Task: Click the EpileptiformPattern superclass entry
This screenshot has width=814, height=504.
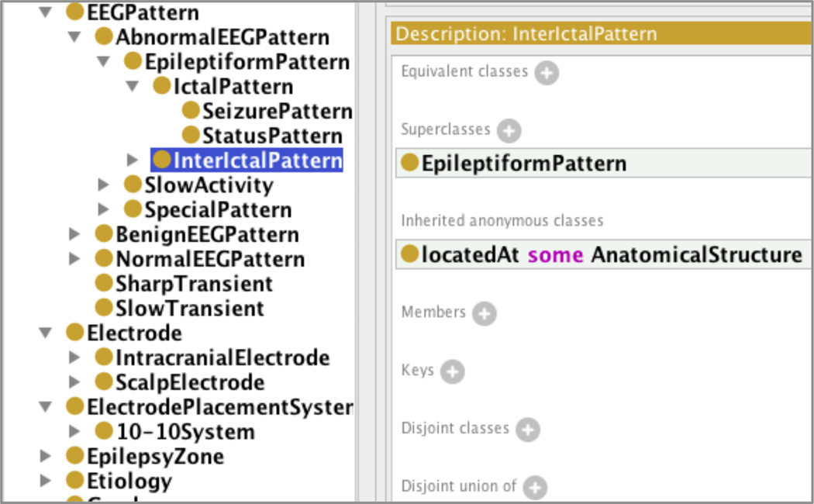Action: (x=523, y=164)
